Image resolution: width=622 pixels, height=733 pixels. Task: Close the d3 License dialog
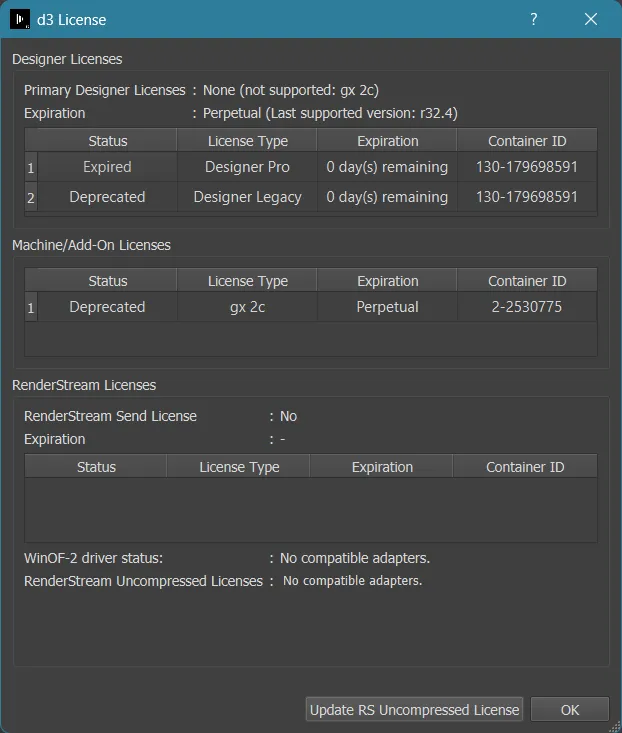(591, 19)
